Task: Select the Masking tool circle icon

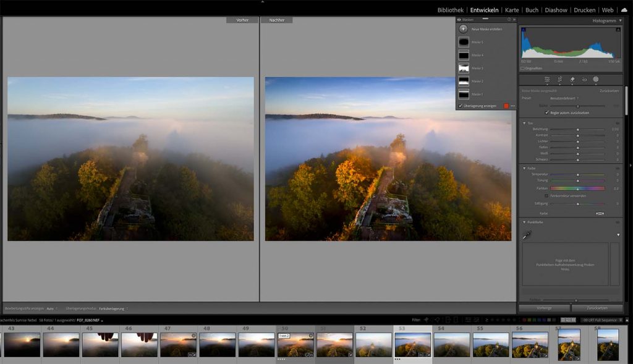Action: point(596,80)
